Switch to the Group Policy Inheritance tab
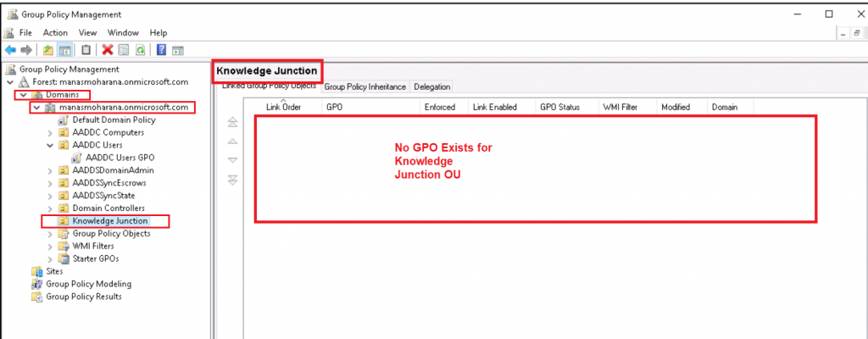The height and width of the screenshot is (339, 868). (364, 86)
